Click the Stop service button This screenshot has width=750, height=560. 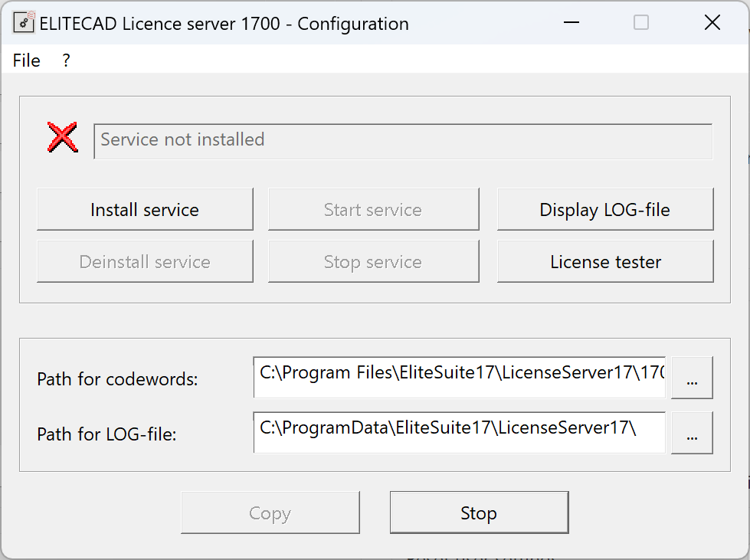[x=374, y=261]
